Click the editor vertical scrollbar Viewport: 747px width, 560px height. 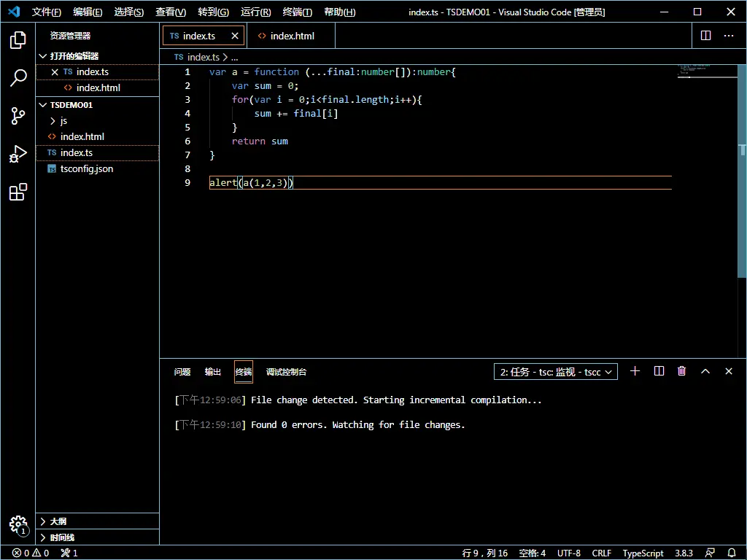742,171
